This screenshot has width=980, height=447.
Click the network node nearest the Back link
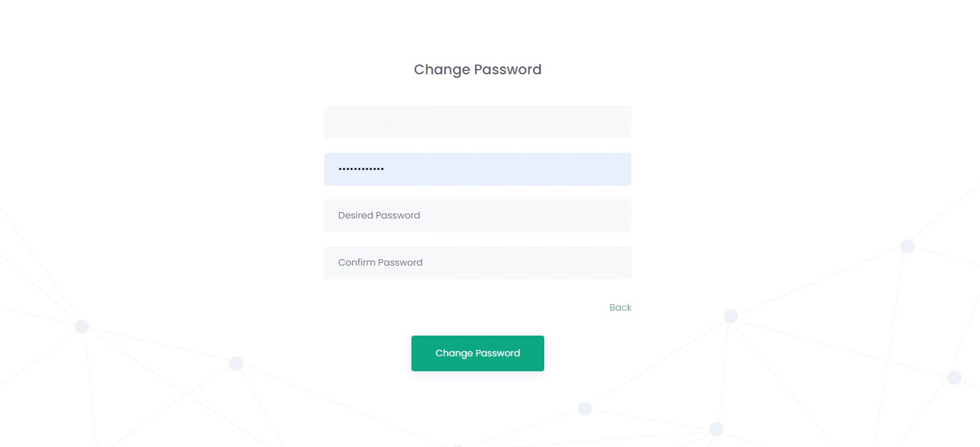(x=730, y=316)
